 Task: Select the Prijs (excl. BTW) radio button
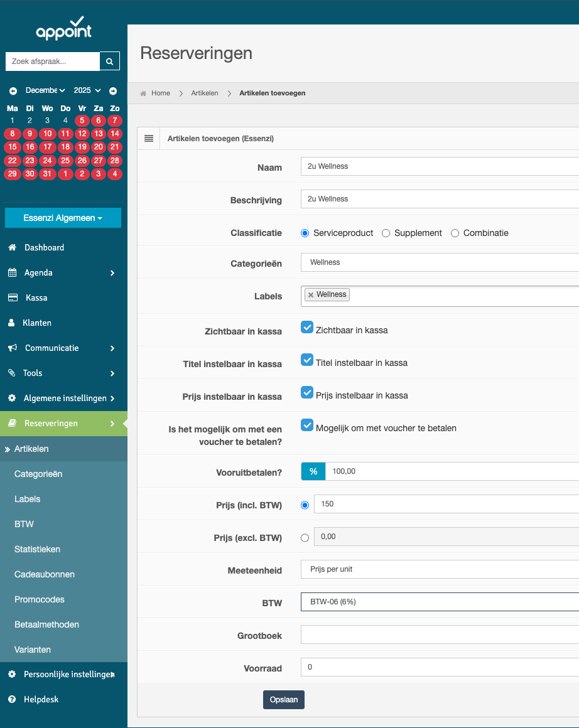pyautogui.click(x=305, y=538)
